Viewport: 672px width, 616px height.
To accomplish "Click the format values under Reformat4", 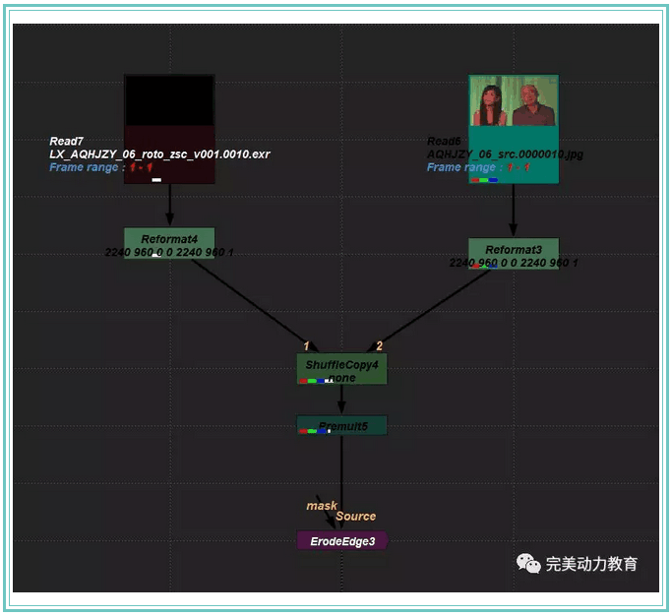I will coord(169,252).
